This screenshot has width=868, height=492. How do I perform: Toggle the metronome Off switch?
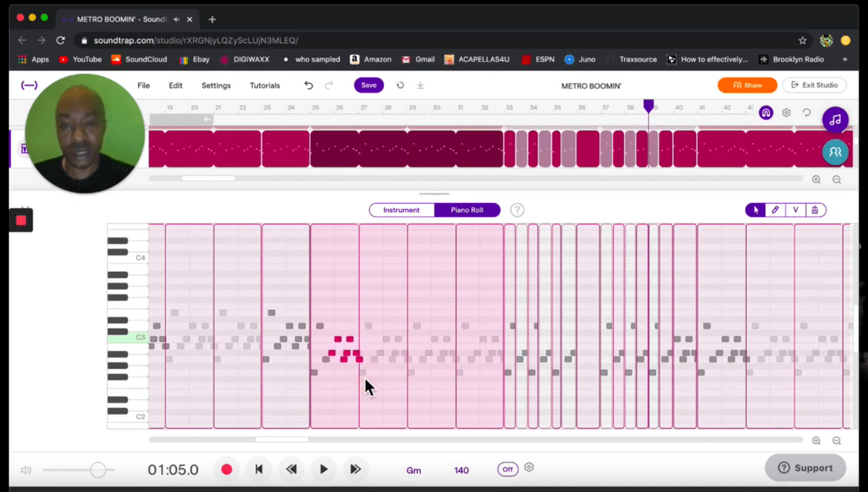coord(508,470)
